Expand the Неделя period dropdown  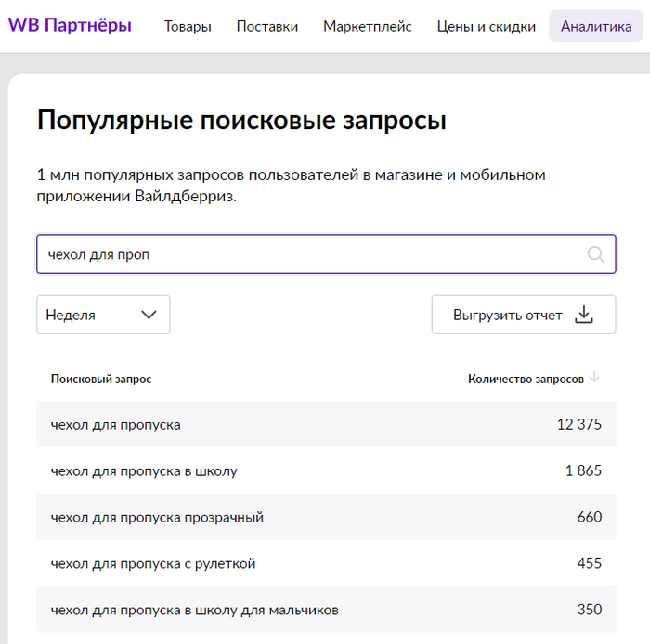pos(102,315)
